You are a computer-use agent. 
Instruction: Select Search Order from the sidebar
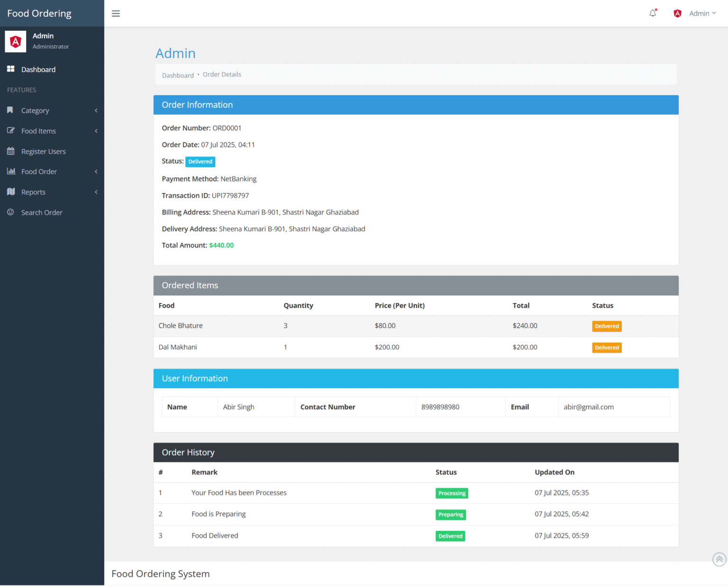click(x=42, y=212)
